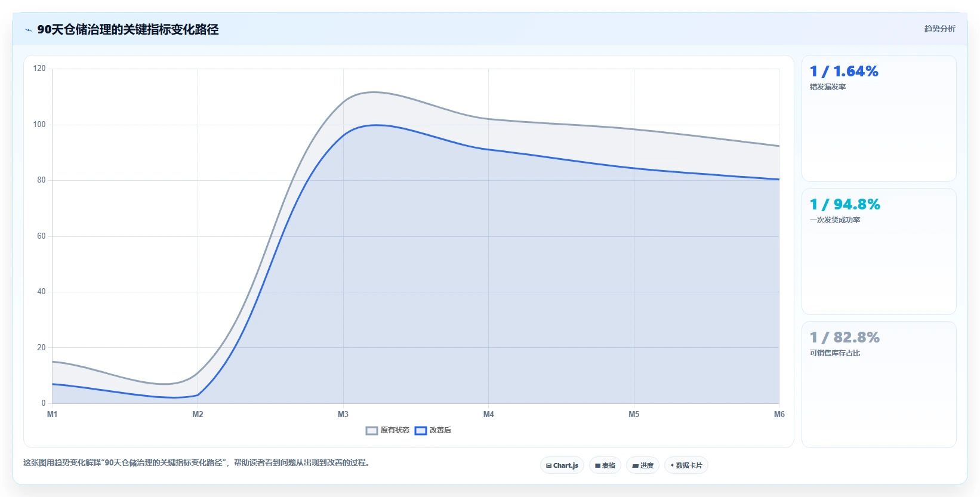This screenshot has width=980, height=497.
Task: Click the 20 y-axis value
Action: coord(41,347)
